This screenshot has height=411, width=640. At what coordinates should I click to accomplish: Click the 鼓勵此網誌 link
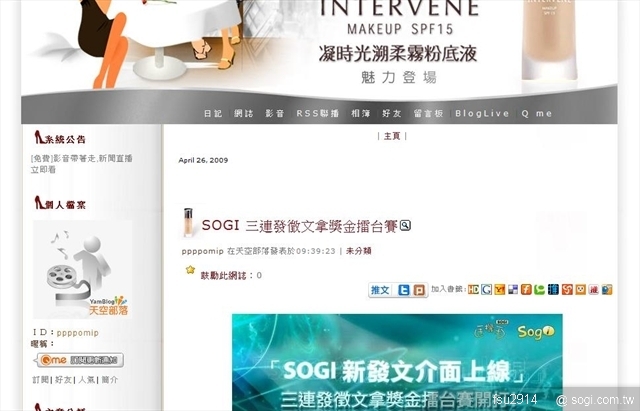(x=223, y=275)
